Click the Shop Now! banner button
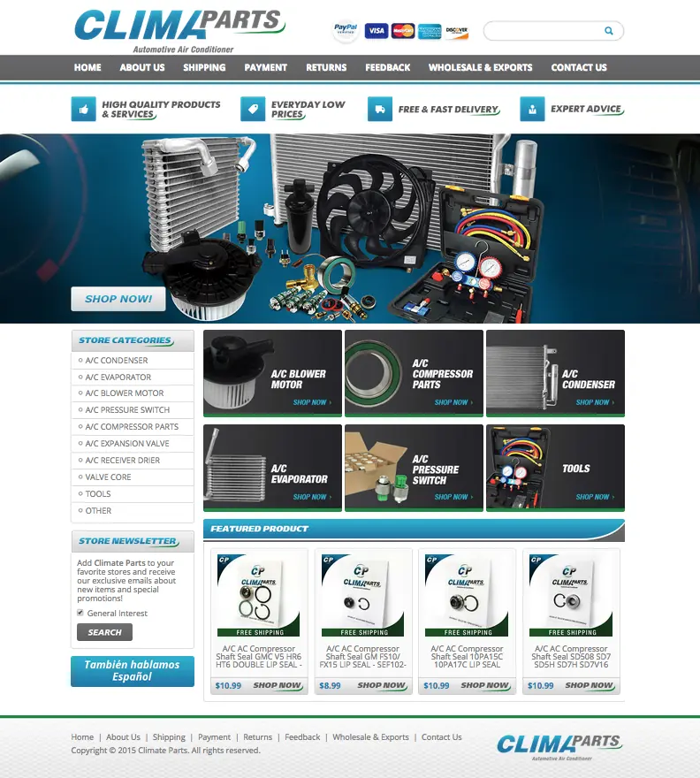Screen dimensions: 700x778 118,299
